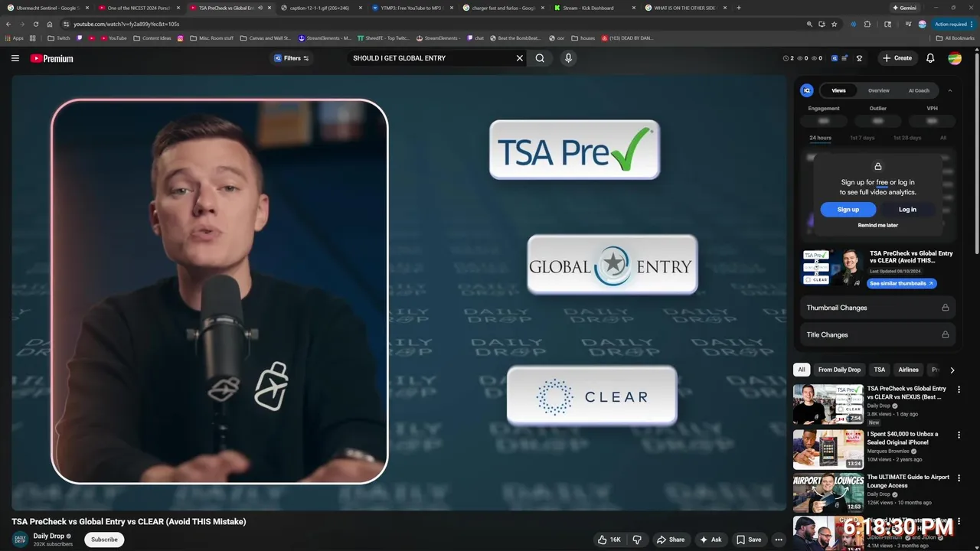Image resolution: width=980 pixels, height=551 pixels.
Task: Reload the page
Action: point(35,24)
